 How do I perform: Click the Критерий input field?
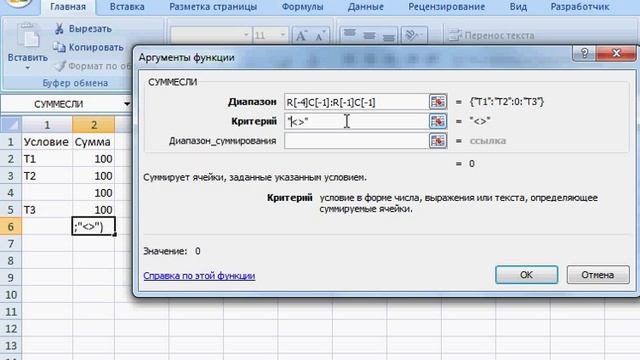click(x=356, y=121)
